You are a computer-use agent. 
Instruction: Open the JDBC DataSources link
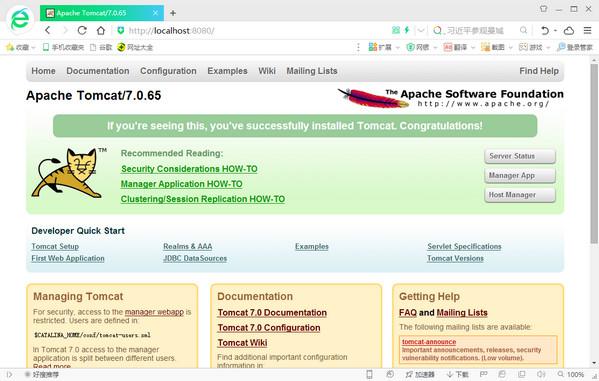pyautogui.click(x=195, y=258)
